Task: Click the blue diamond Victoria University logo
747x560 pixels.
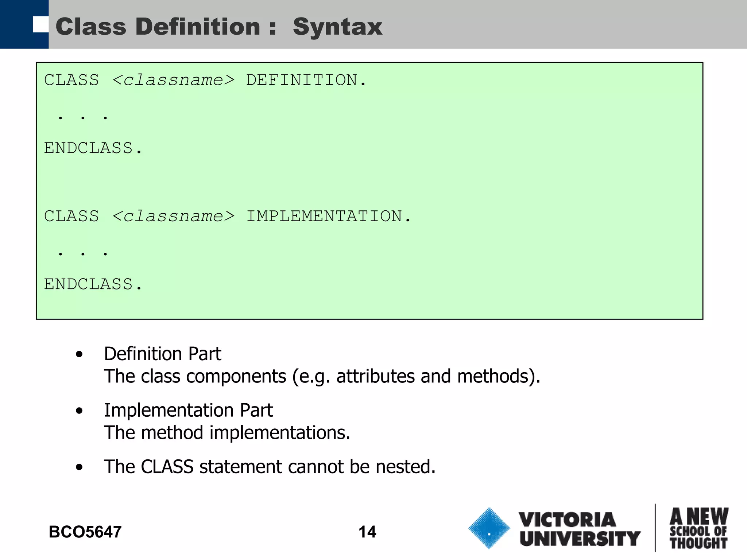Action: pos(489,528)
